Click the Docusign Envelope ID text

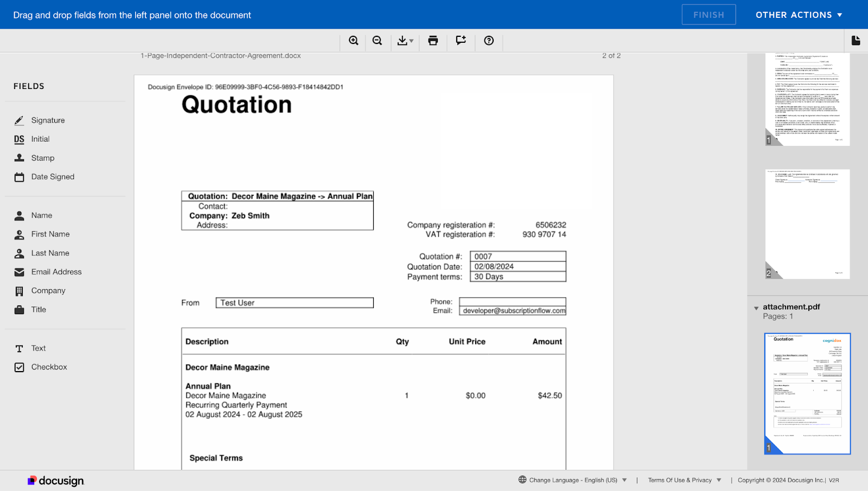pos(245,87)
